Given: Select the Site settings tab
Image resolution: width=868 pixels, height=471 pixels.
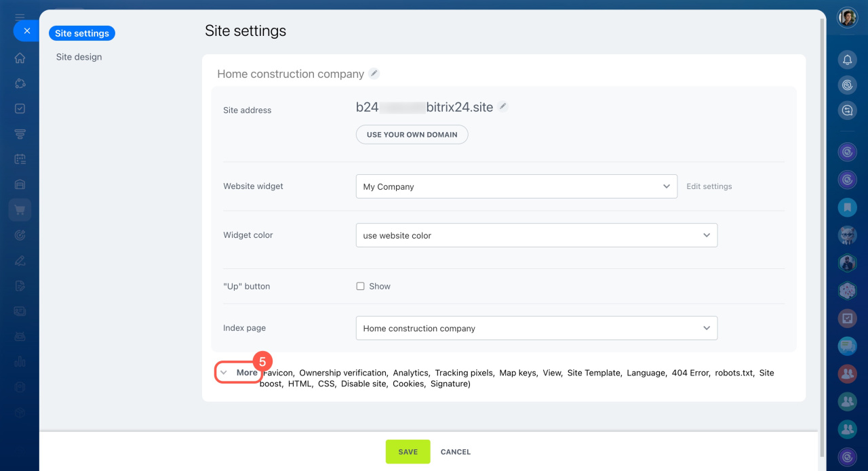Looking at the screenshot, I should click(x=82, y=33).
